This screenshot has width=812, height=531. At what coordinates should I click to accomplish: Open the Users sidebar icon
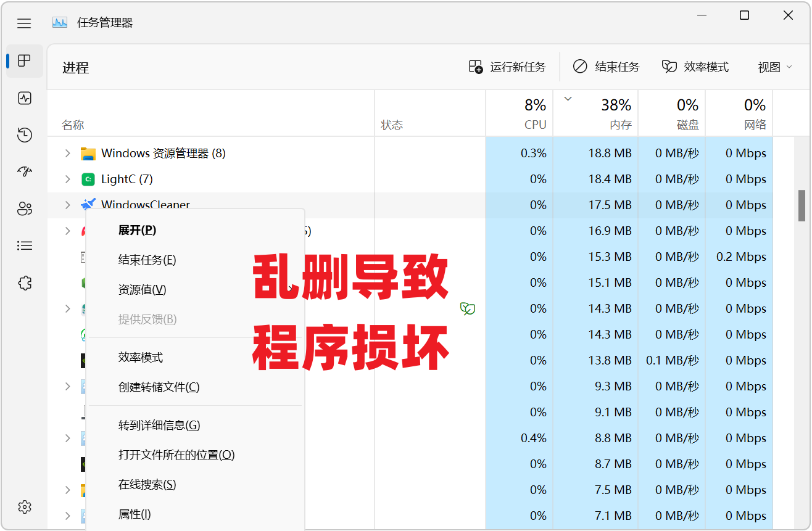(25, 209)
